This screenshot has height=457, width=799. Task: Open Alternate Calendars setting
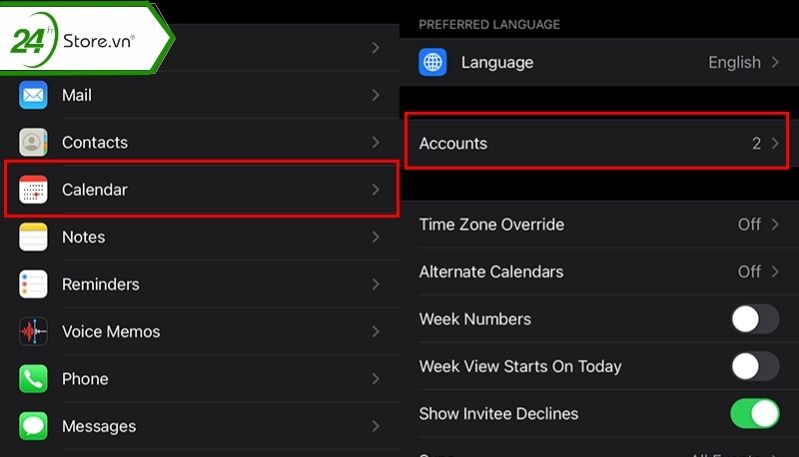(599, 272)
